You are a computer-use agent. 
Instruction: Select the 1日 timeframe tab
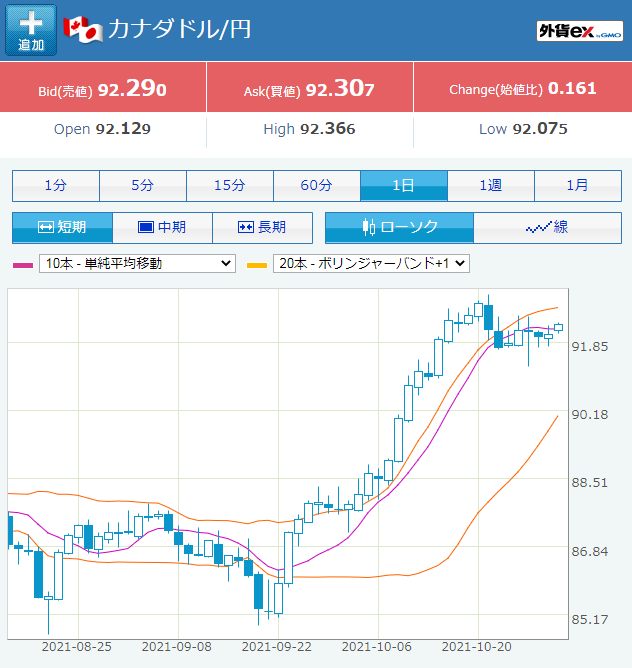coord(404,186)
